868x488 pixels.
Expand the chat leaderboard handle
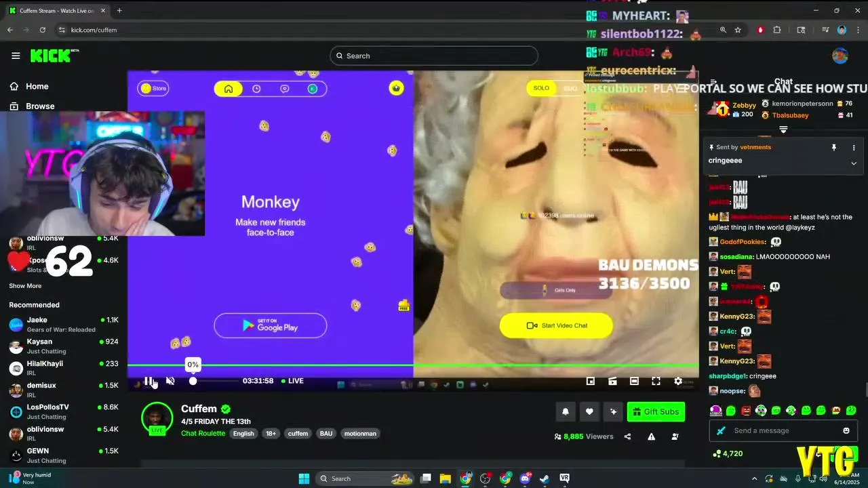tap(783, 129)
